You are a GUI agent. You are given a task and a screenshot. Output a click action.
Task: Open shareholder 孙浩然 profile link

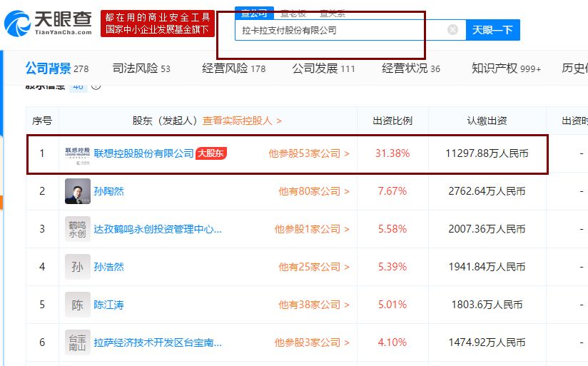pos(108,267)
